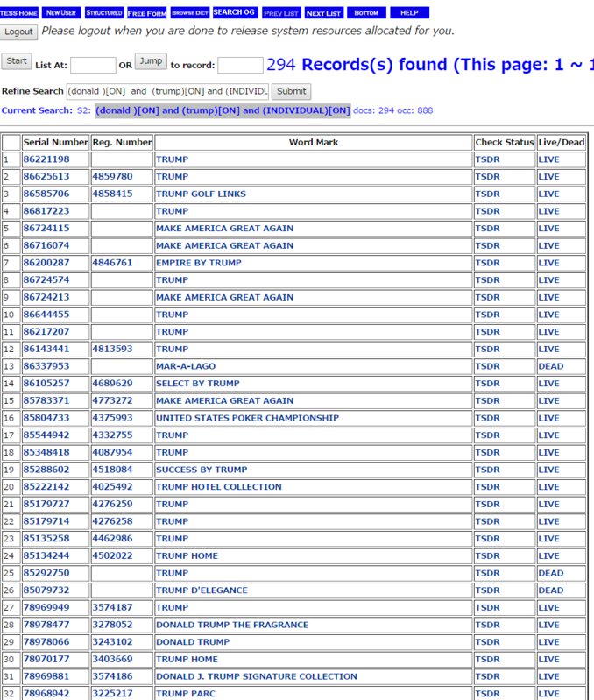Viewport: 594px width, 700px height.
Task: Open TRUMP GOLF LINKS word mark
Action: 201,194
